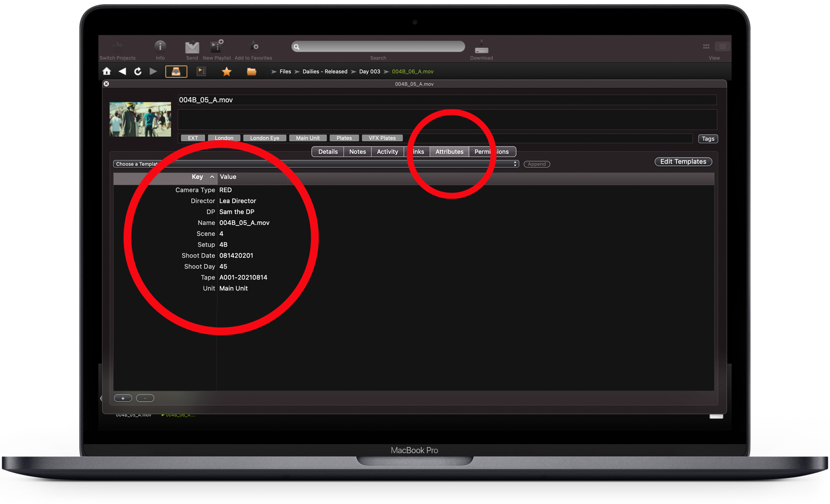Screen dimensions: 830x504
Task: Switch to grid view
Action: tap(706, 47)
